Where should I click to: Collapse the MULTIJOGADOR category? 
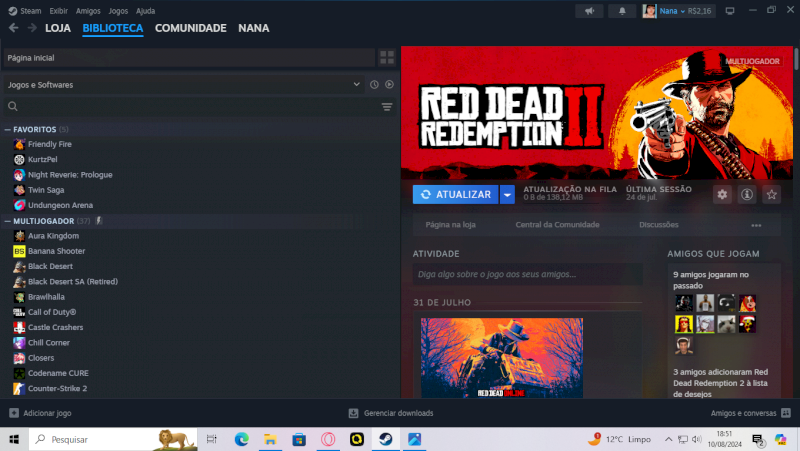click(x=8, y=220)
